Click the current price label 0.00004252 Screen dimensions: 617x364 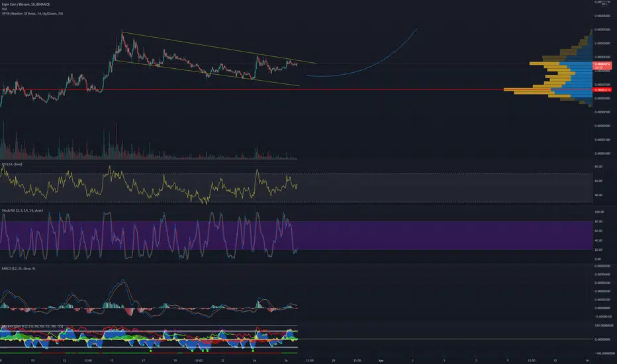(602, 66)
